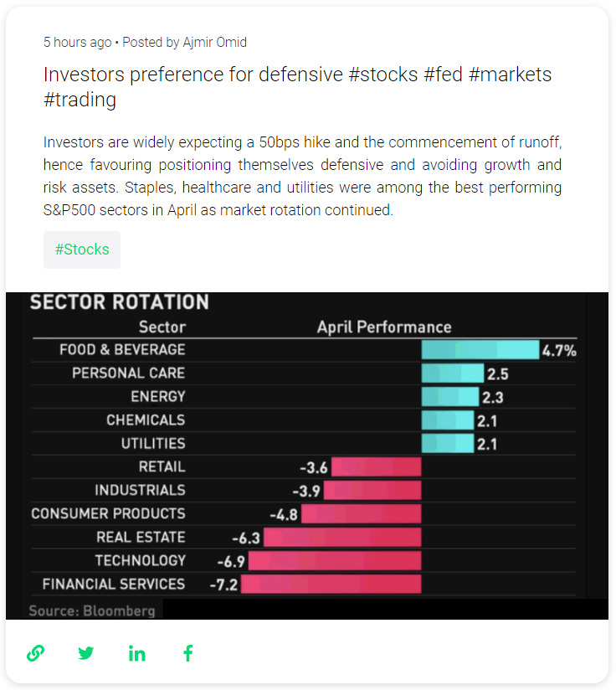Image resolution: width=616 pixels, height=690 pixels.
Task: Click the Utilities sector label
Action: point(153,444)
